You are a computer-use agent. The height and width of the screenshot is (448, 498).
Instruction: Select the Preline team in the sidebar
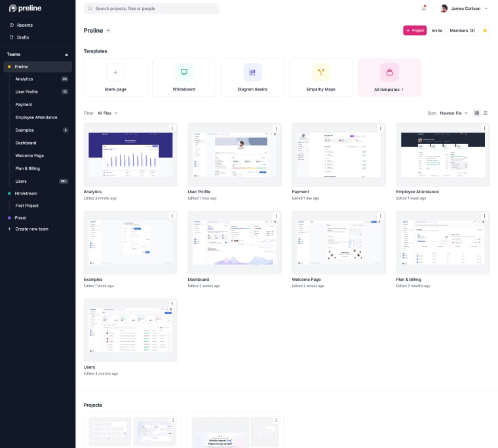tap(38, 67)
